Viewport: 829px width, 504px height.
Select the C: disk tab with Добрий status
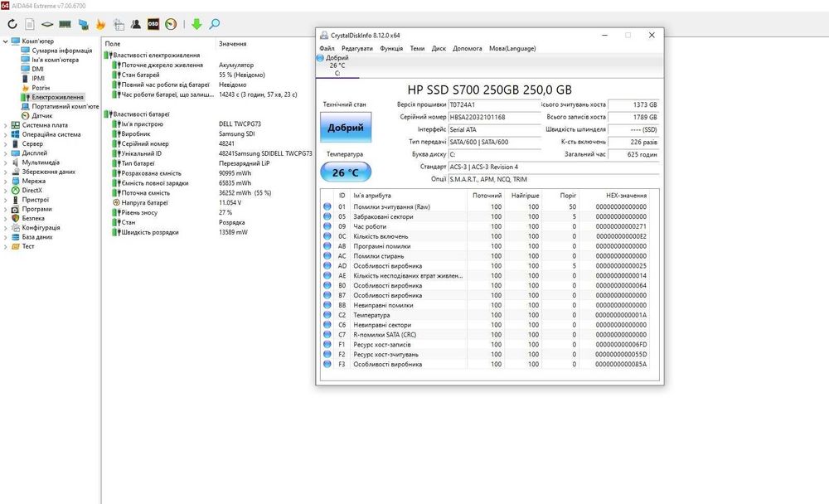(x=337, y=65)
